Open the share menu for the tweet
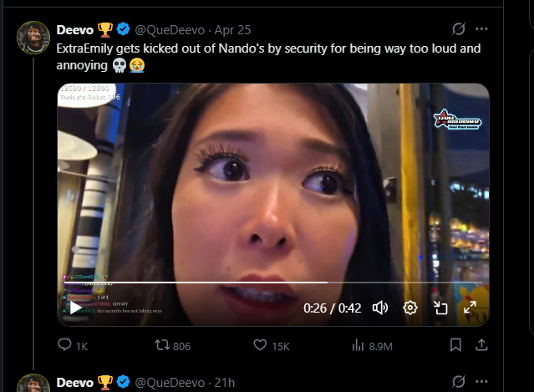This screenshot has height=392, width=534. coord(481,345)
